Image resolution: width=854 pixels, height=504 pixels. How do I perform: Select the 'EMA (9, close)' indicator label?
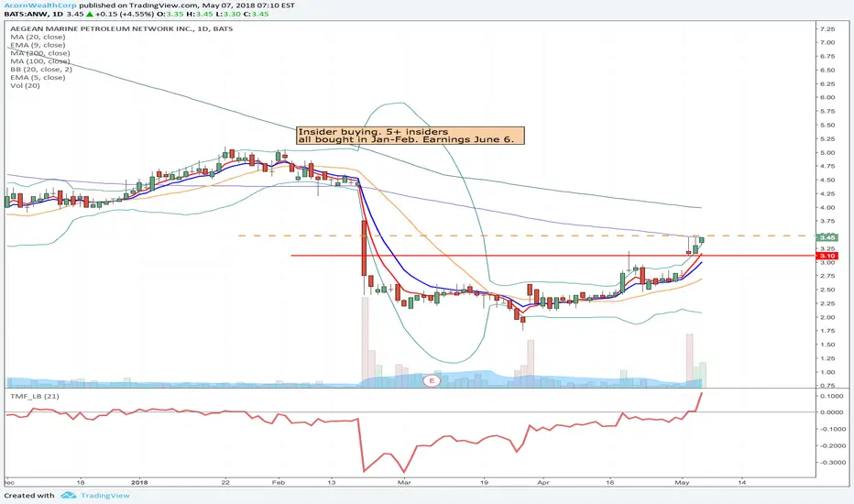tap(38, 45)
